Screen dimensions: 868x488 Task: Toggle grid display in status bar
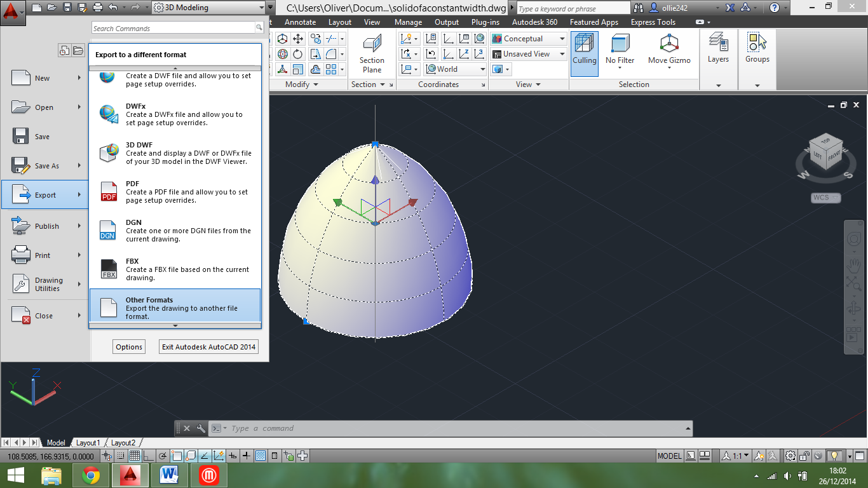[135, 456]
